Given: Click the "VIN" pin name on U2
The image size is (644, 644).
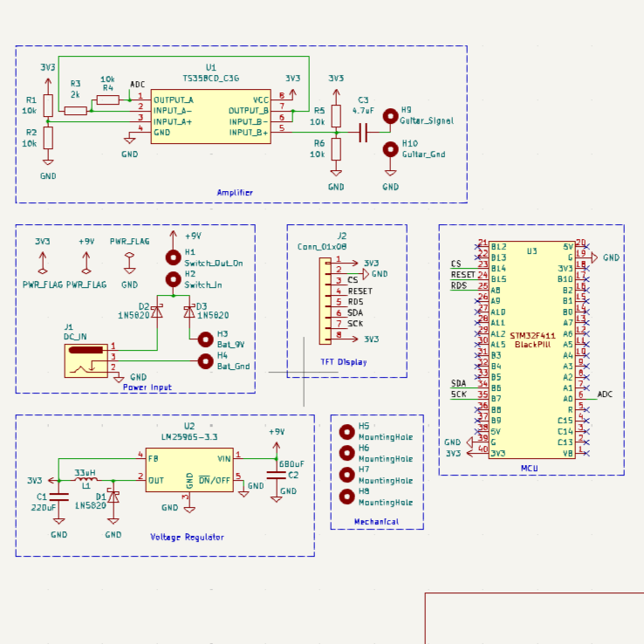Looking at the screenshot, I should (x=224, y=459).
